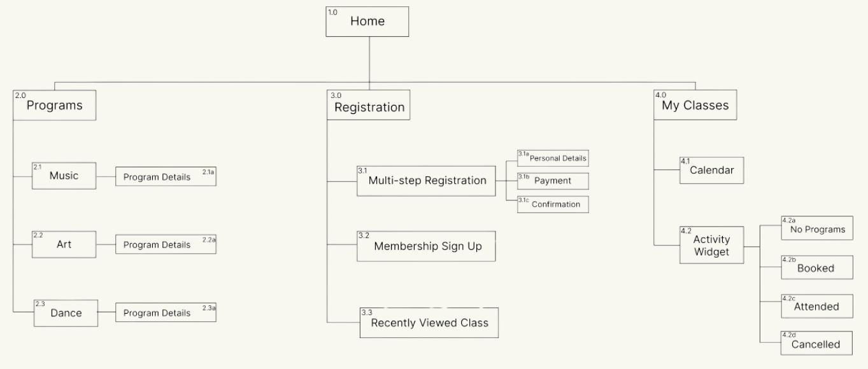
Task: Select the Calendar node
Action: 711,171
